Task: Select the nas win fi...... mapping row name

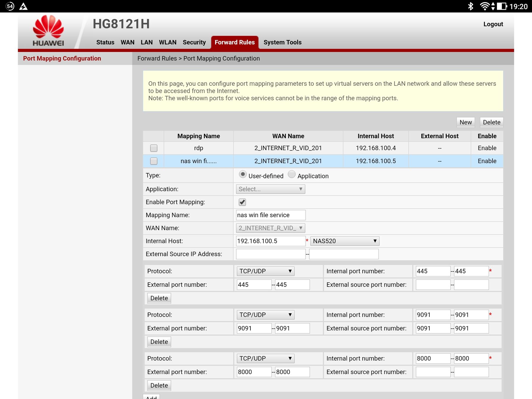Action: [198, 161]
